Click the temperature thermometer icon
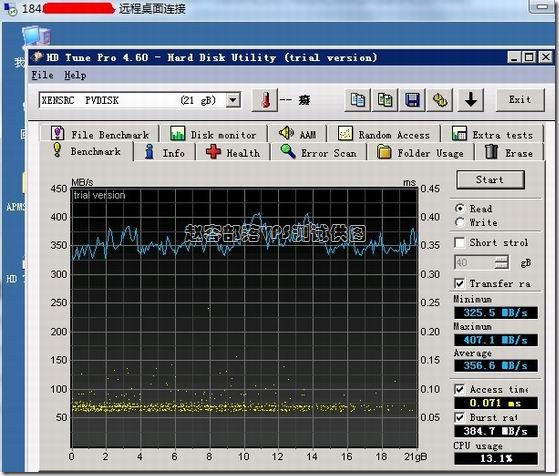This screenshot has width=559, height=476. [265, 100]
